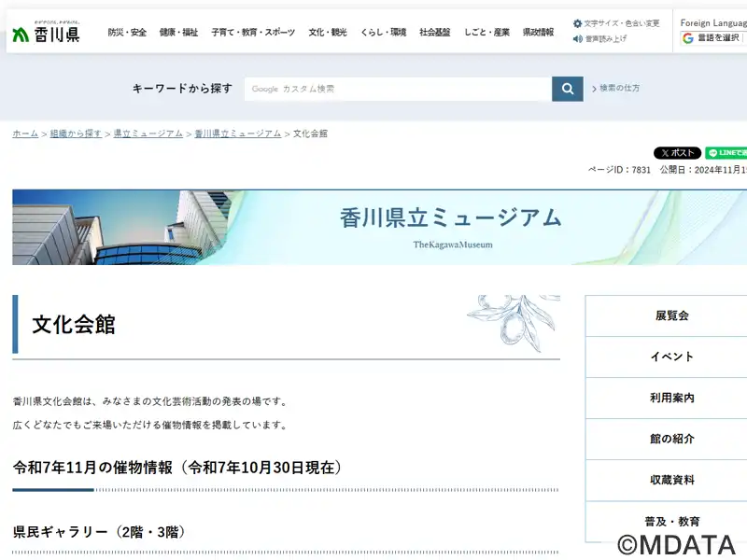Open the 健康・福祉 menu
Screen dimensions: 747x560
coord(178,33)
